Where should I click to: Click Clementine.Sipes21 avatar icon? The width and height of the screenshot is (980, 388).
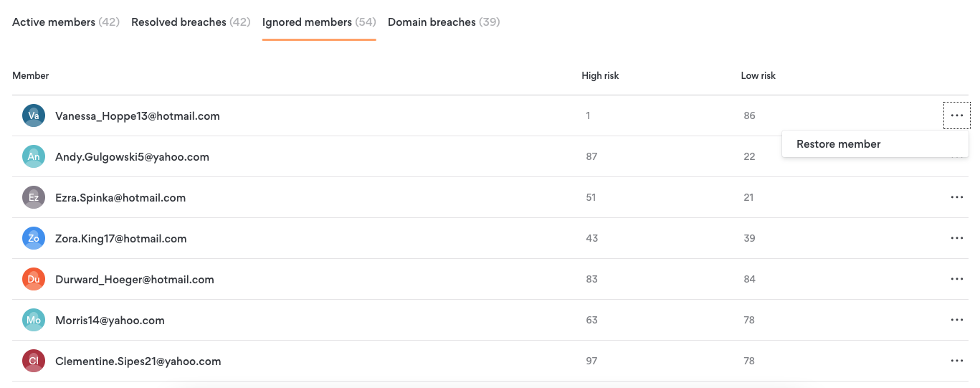[x=34, y=361]
